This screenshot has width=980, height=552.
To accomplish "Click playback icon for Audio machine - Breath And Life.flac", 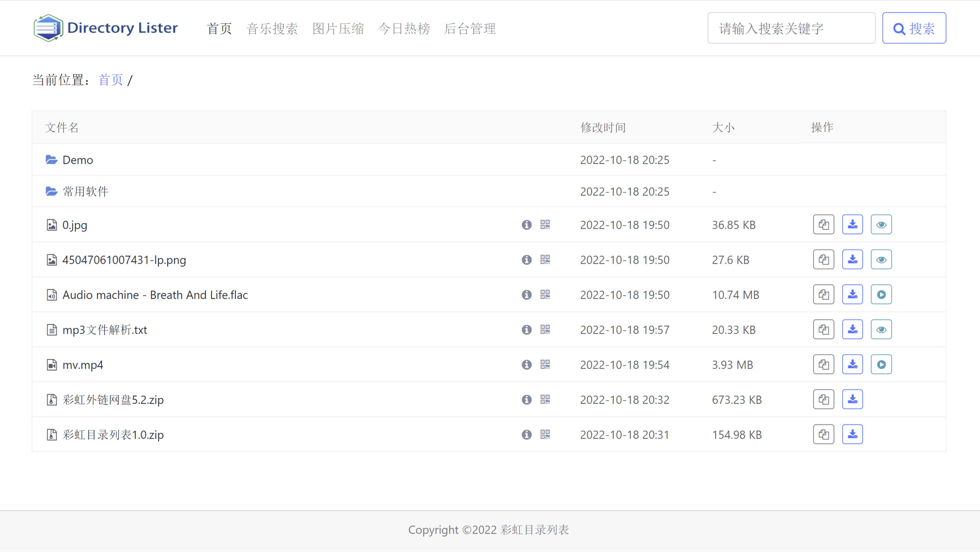I will (x=881, y=294).
